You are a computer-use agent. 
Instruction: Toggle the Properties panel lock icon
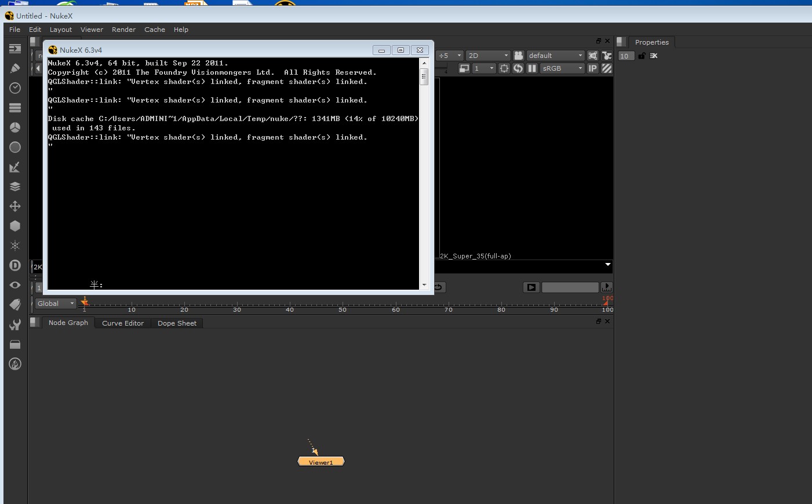[x=642, y=56]
